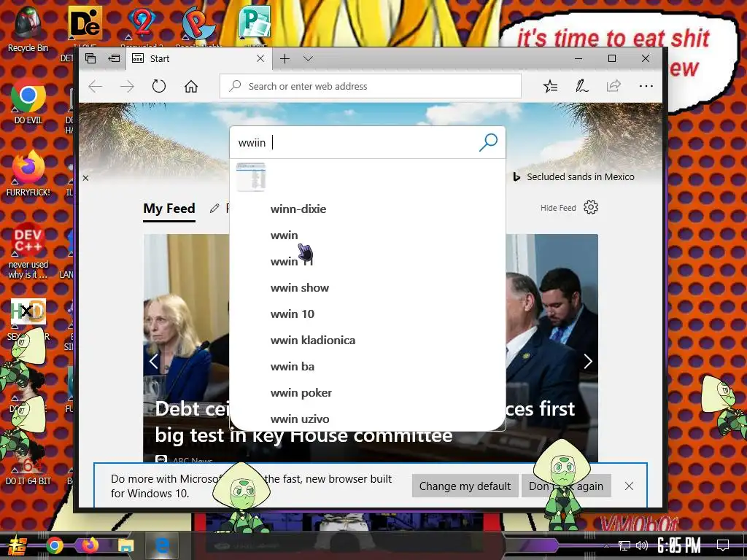This screenshot has height=560, width=747.
Task: Click Hide Feed link
Action: pyautogui.click(x=558, y=208)
